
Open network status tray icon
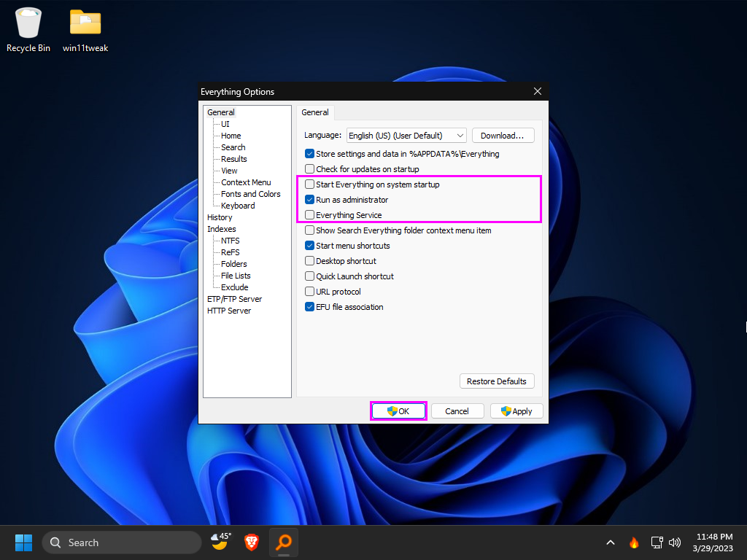(657, 542)
